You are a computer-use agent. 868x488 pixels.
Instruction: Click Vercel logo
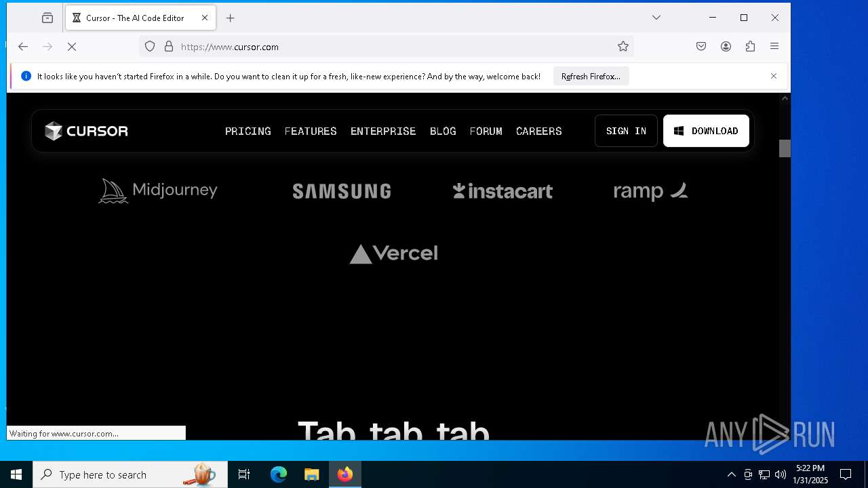click(394, 253)
